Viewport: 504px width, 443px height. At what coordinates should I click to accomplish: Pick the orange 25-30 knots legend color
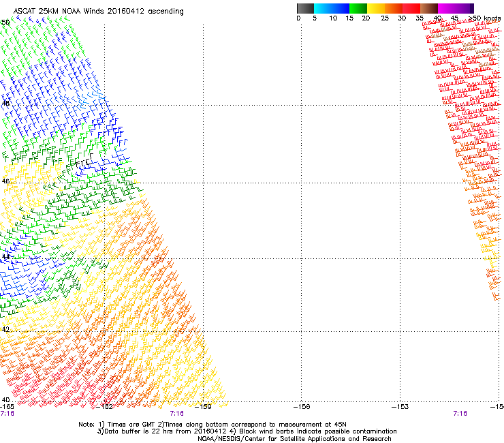coord(394,8)
